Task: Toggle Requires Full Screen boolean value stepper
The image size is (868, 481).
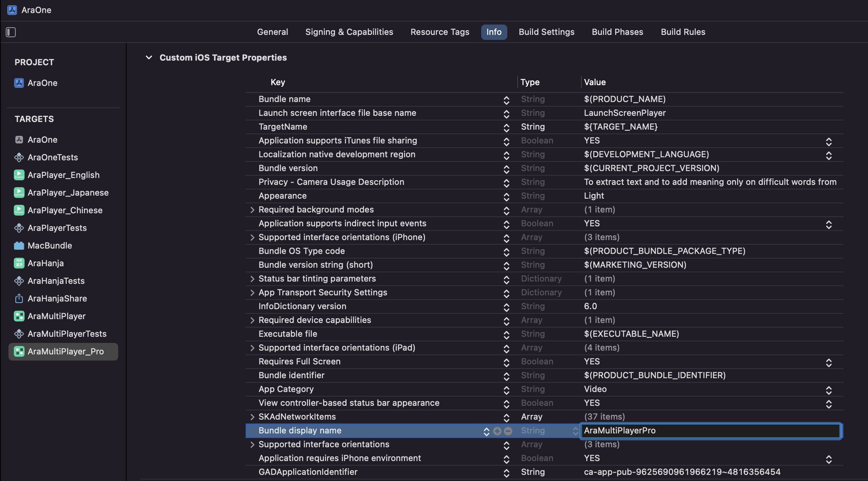Action: tap(828, 362)
